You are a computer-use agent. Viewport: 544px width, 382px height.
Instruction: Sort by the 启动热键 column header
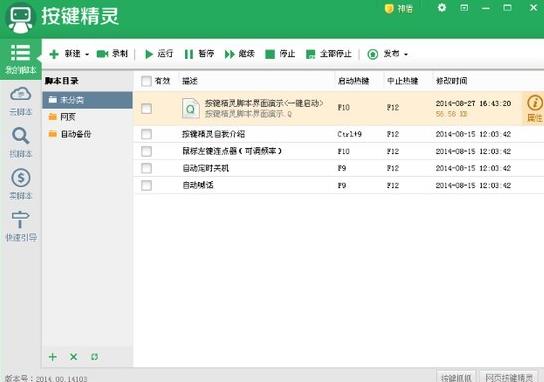tap(353, 81)
